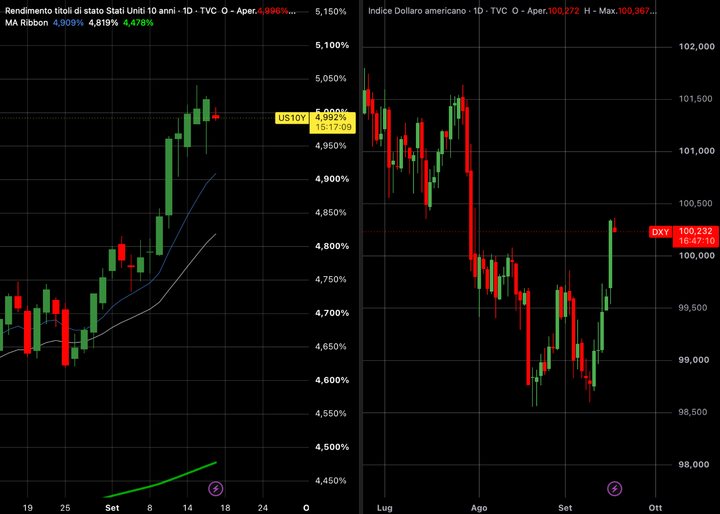Click the 101,000 price axis label

696,151
